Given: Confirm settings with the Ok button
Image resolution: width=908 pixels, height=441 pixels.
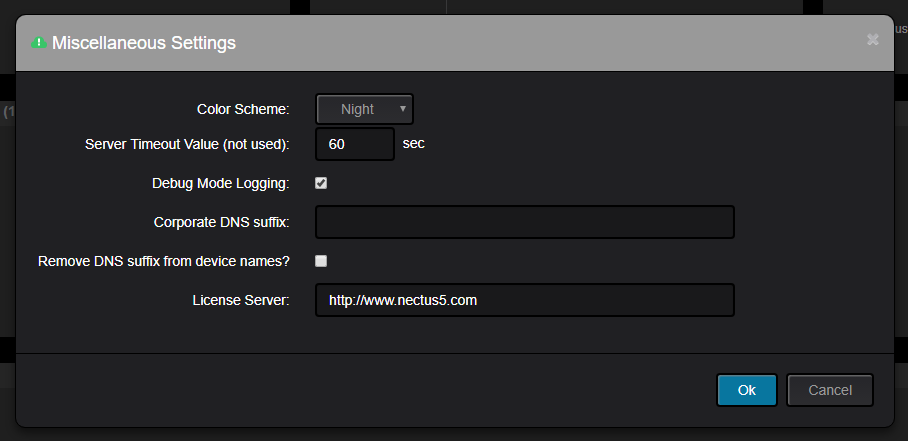Looking at the screenshot, I should click(746, 390).
